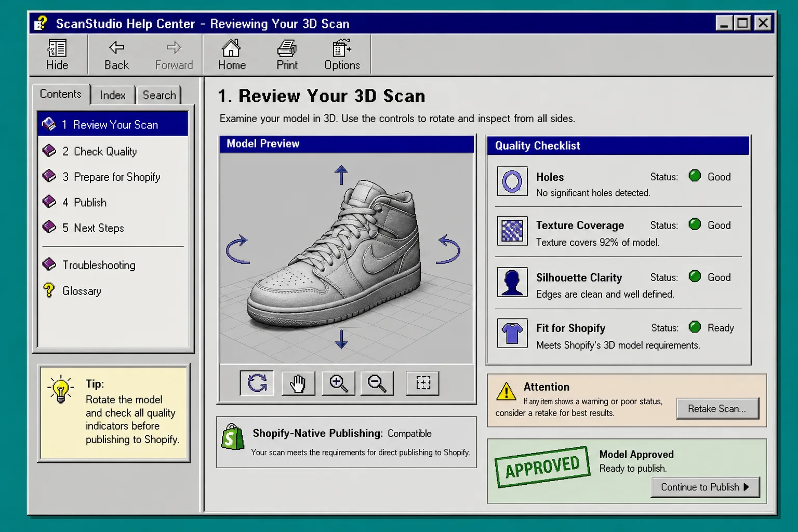Click the green status dot for Texture Coverage
798x532 pixels.
pos(695,224)
